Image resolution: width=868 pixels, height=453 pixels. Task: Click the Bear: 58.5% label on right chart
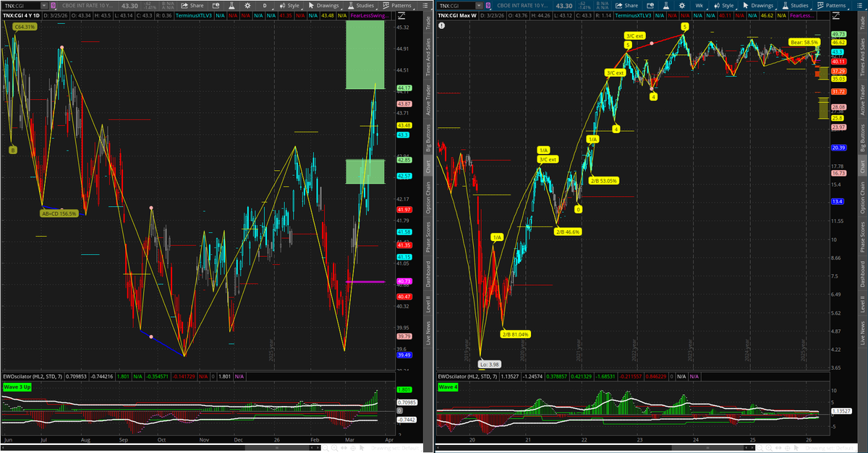click(804, 43)
